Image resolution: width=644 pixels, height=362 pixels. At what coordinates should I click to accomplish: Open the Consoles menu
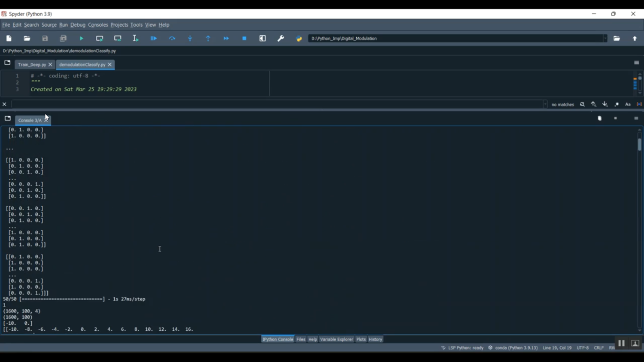point(98,25)
